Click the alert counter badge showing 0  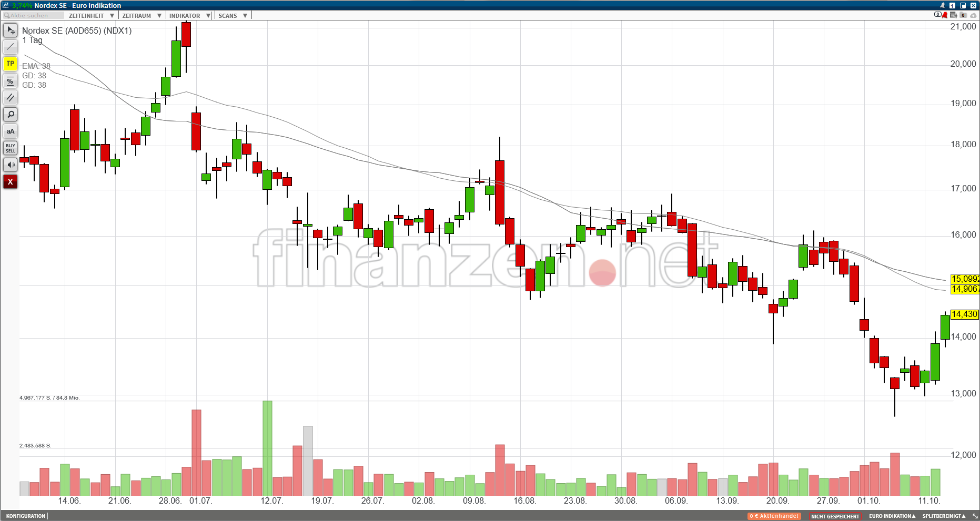point(937,15)
